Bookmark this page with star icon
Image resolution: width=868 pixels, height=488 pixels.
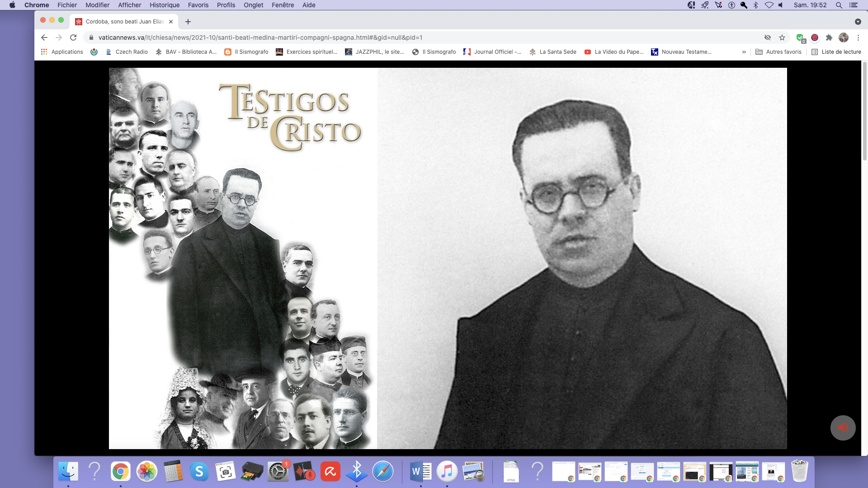[x=782, y=38]
